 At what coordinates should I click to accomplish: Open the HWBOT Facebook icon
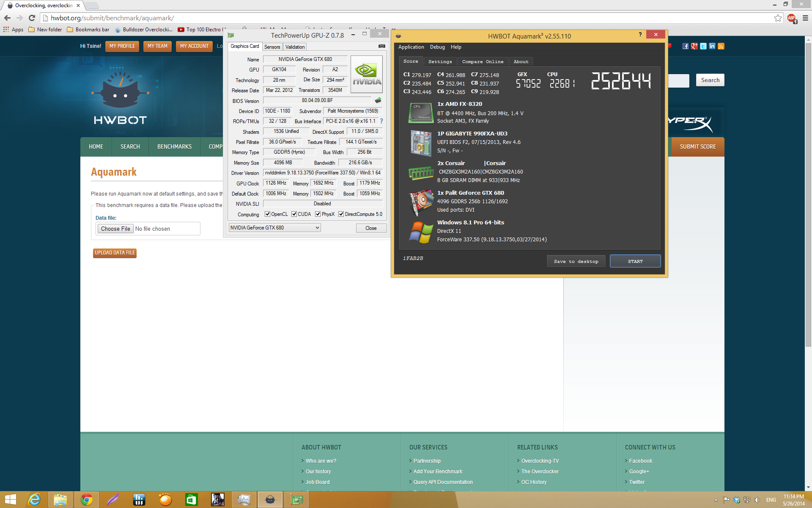pyautogui.click(x=685, y=46)
